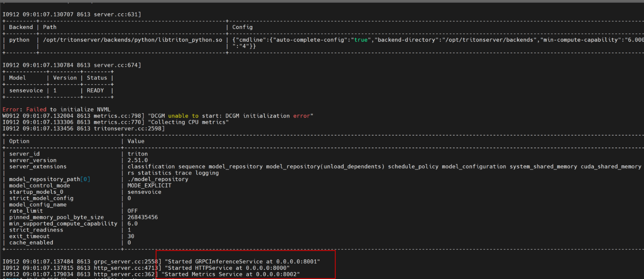Viewport: 644px width, 279px height.
Task: Click the 'Option' column header
Action: 19,141
